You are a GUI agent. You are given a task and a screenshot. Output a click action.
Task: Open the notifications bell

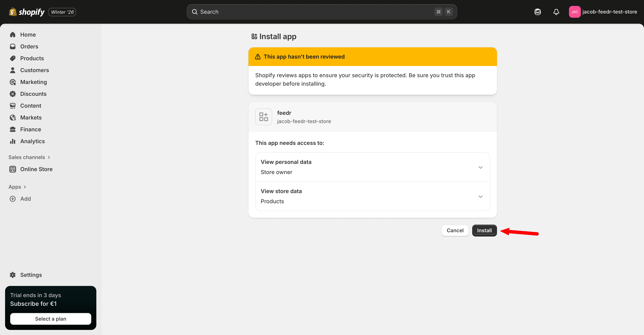(556, 12)
